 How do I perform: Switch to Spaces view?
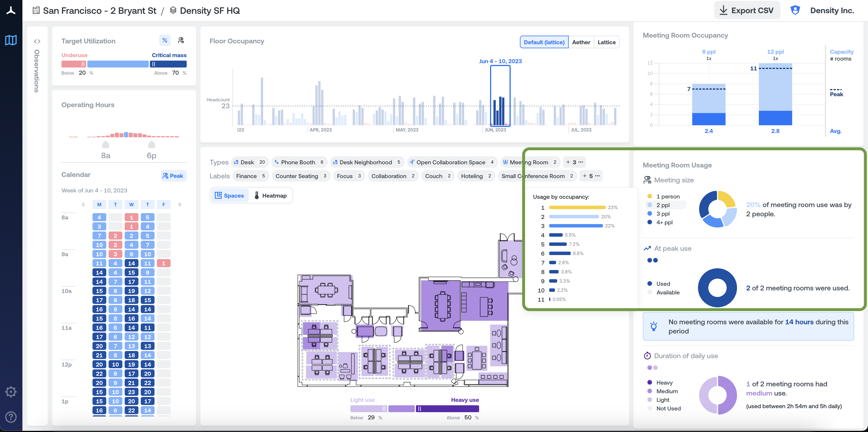tap(229, 195)
